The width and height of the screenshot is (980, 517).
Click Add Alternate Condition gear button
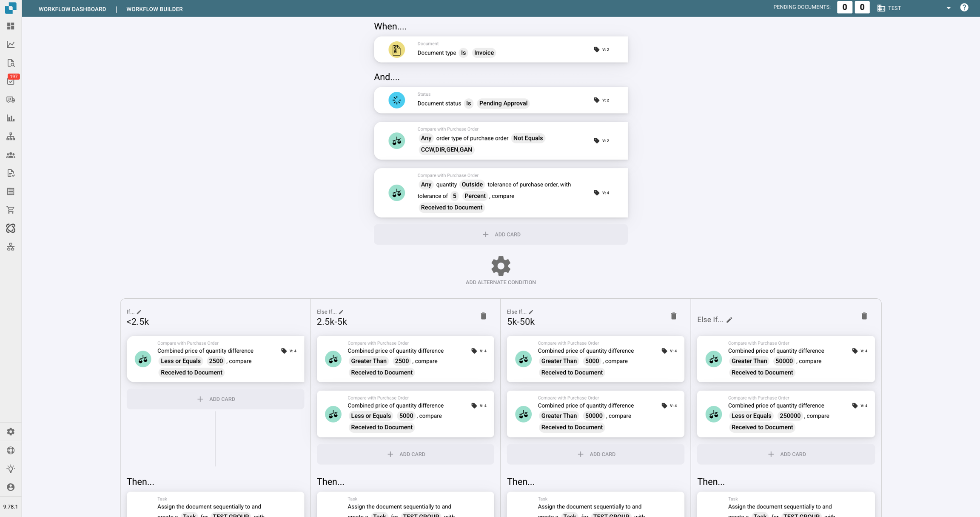[x=501, y=266]
